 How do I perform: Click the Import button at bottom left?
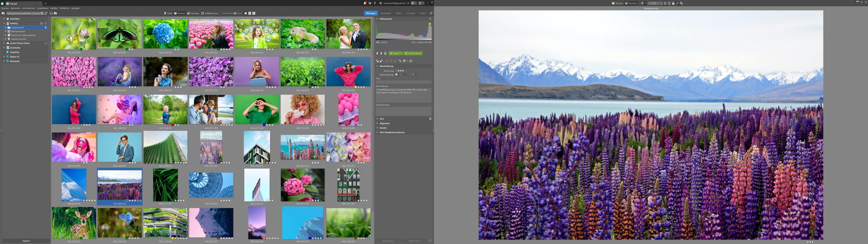(26, 241)
